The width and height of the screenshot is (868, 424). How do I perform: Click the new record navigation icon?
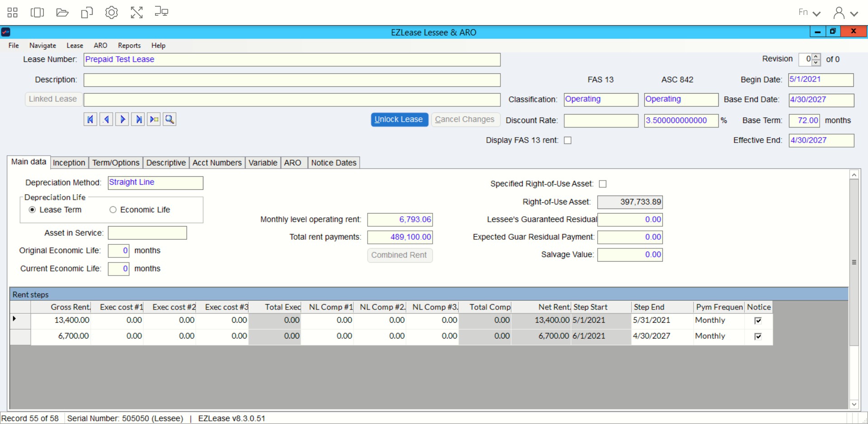[154, 119]
